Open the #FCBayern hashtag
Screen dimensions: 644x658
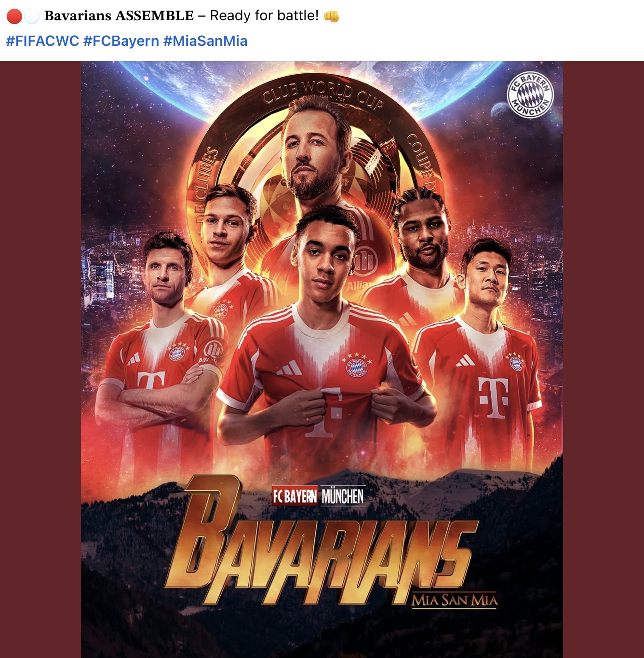(121, 41)
